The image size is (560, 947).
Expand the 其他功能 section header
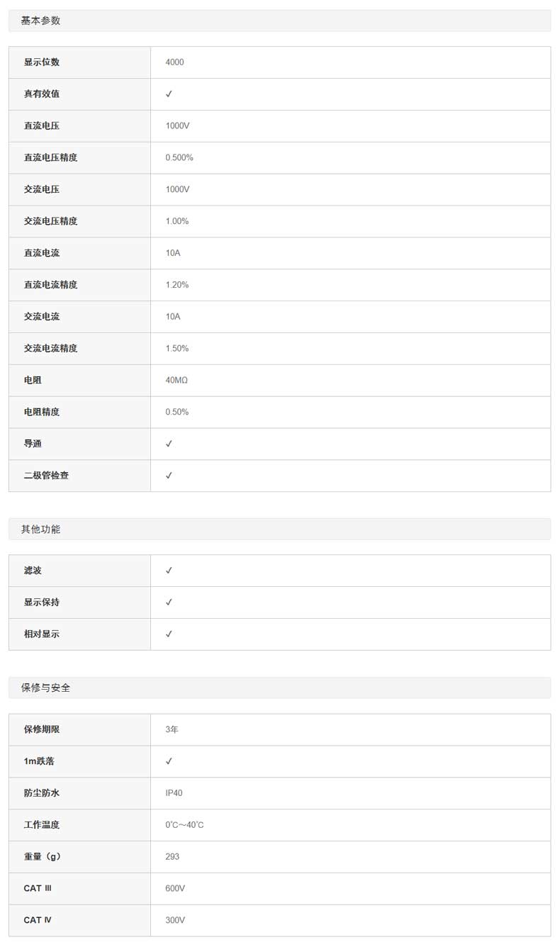click(40, 529)
